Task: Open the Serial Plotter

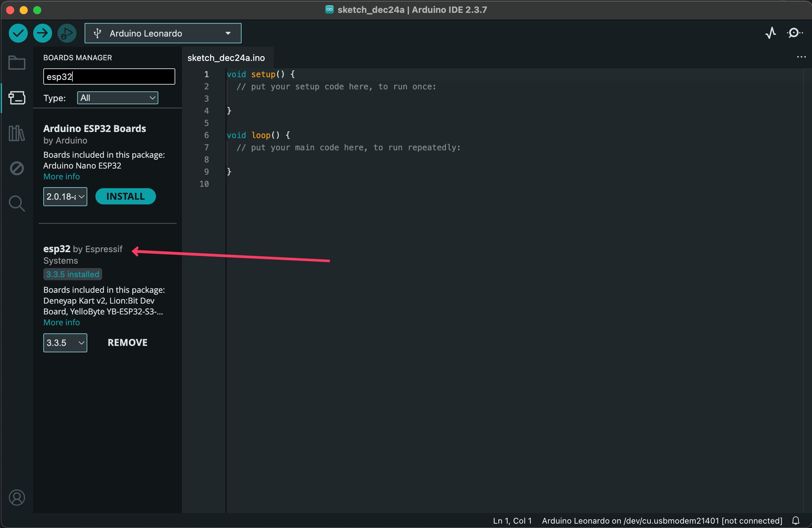Action: click(x=771, y=34)
